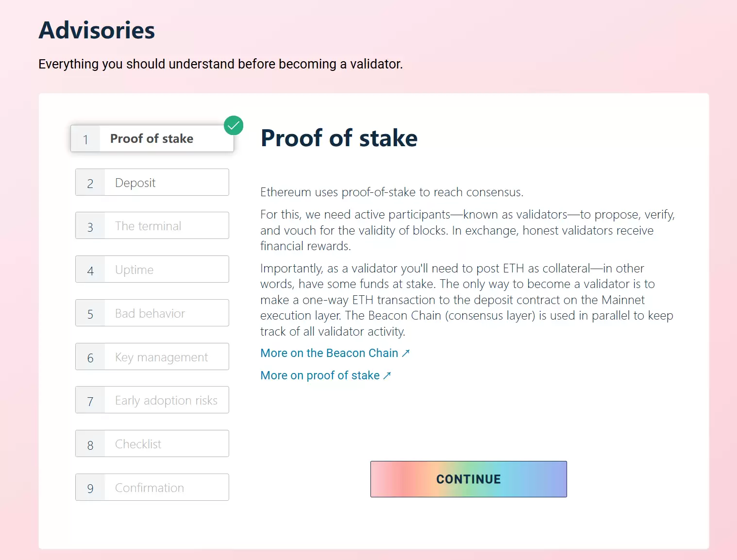The width and height of the screenshot is (737, 560).
Task: Open the Key management advisory
Action: click(x=152, y=356)
